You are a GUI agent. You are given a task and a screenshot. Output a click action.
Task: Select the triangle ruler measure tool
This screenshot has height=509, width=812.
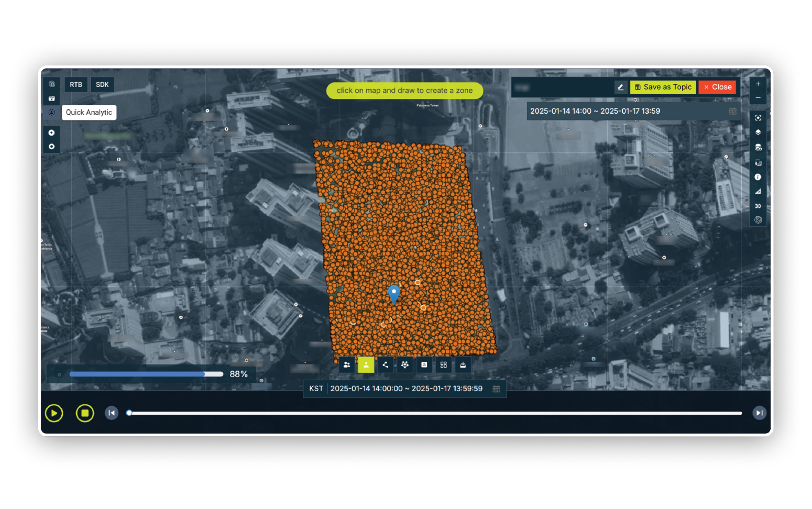pyautogui.click(x=758, y=191)
